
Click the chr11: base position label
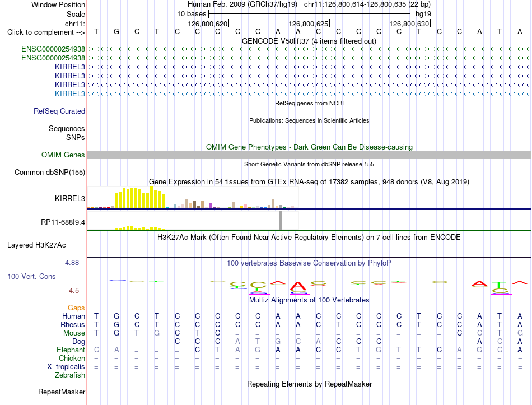click(x=74, y=24)
